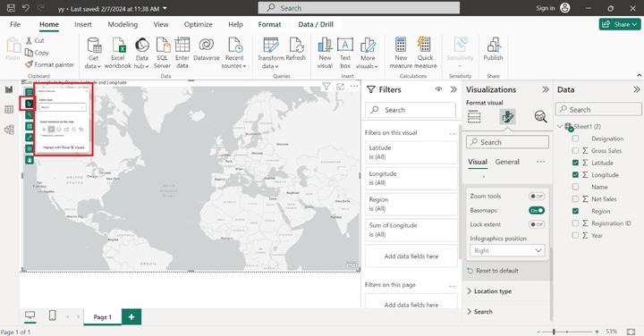
Task: Import from Excel workbook
Action: coord(118,54)
